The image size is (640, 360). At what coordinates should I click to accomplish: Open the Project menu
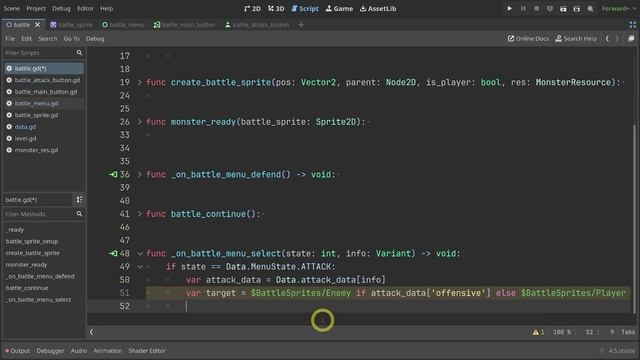click(x=36, y=8)
